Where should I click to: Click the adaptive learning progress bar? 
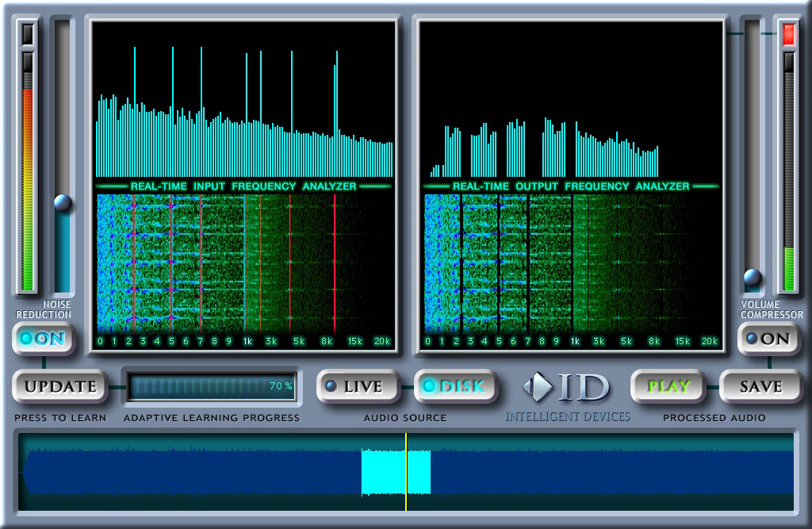[212, 386]
